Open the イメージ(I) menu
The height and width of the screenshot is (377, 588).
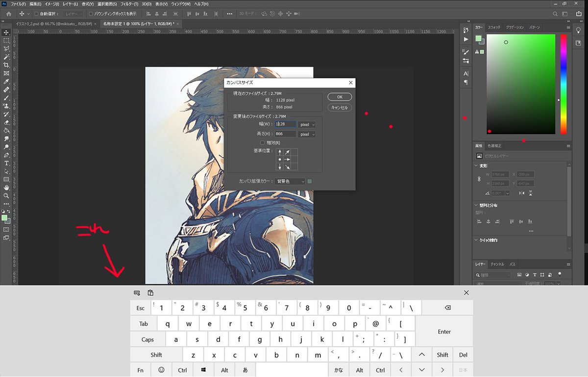(52, 4)
